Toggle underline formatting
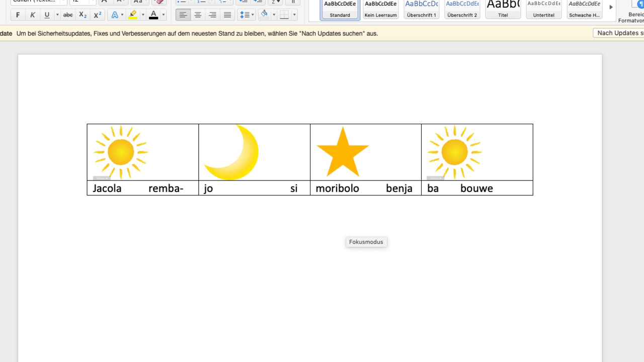The width and height of the screenshot is (644, 362). tap(47, 15)
